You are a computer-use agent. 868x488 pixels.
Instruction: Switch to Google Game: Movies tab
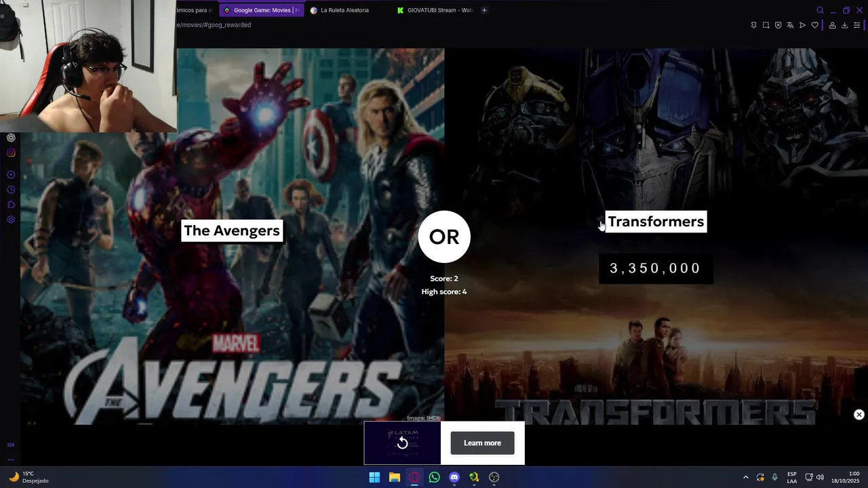(261, 10)
